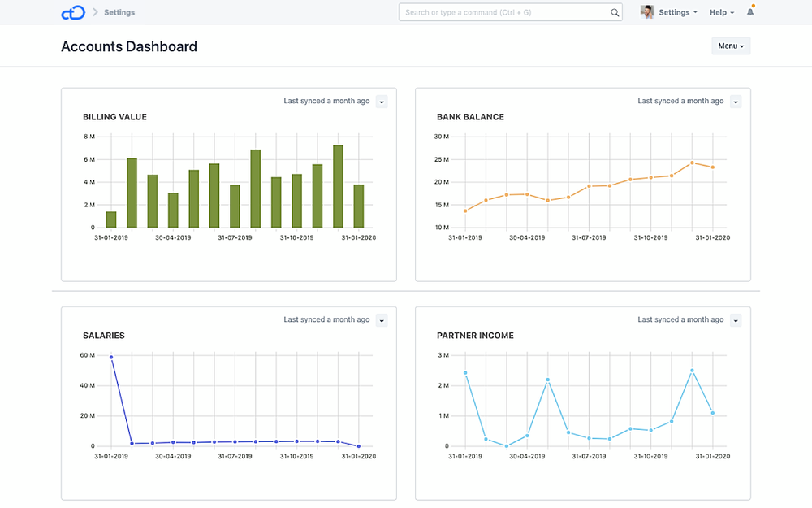Open the Help dropdown menu

point(721,12)
